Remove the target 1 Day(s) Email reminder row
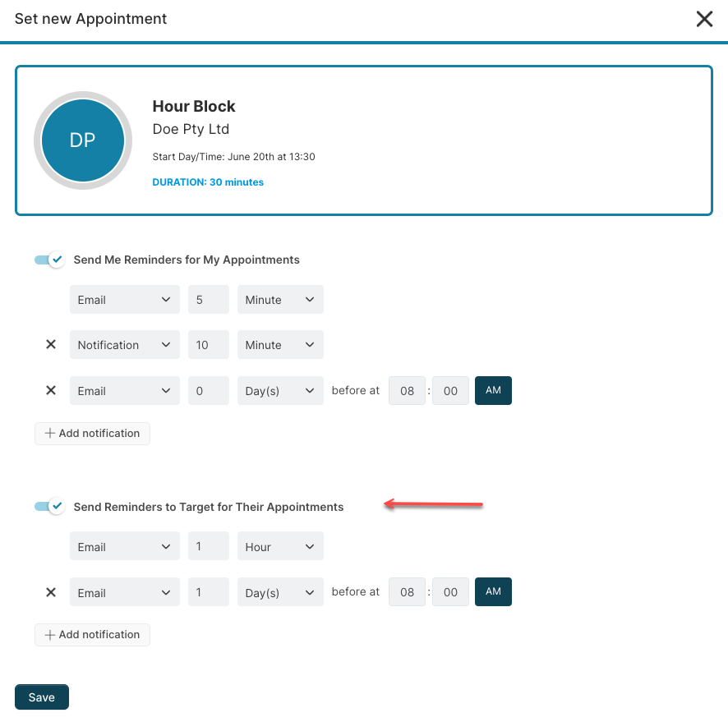 tap(51, 592)
